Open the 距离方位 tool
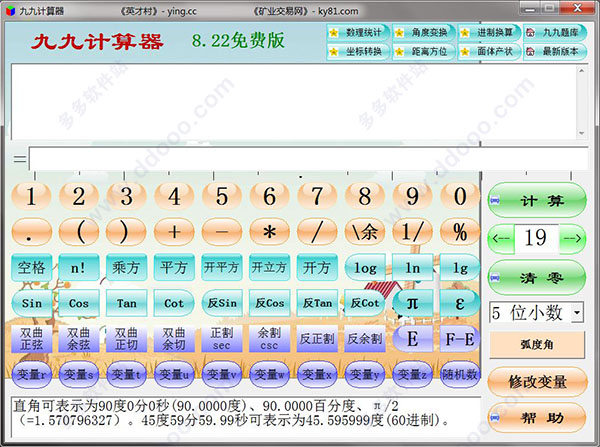600x447 pixels. [x=424, y=51]
